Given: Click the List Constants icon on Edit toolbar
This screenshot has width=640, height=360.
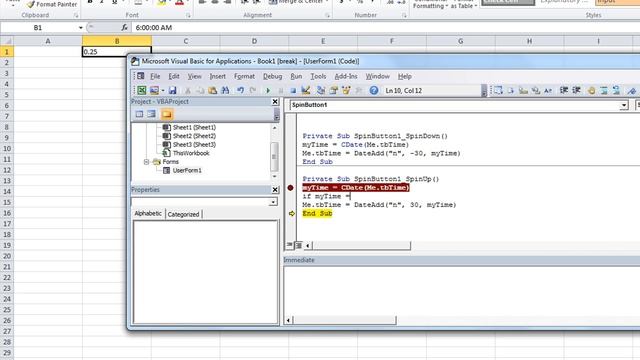Looking at the screenshot, I should [x=511, y=90].
